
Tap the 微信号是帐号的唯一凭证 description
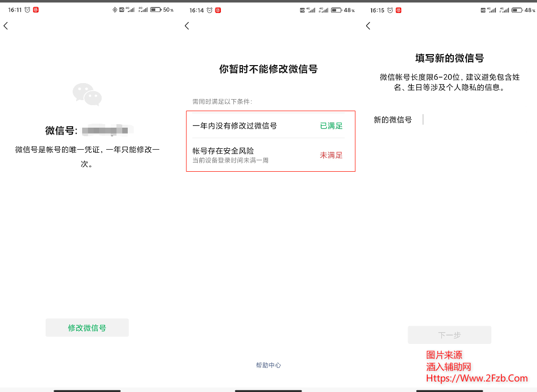(x=87, y=157)
